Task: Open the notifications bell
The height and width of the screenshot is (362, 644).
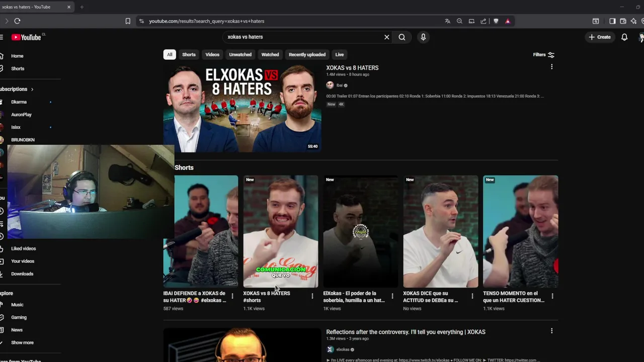Action: pyautogui.click(x=624, y=37)
